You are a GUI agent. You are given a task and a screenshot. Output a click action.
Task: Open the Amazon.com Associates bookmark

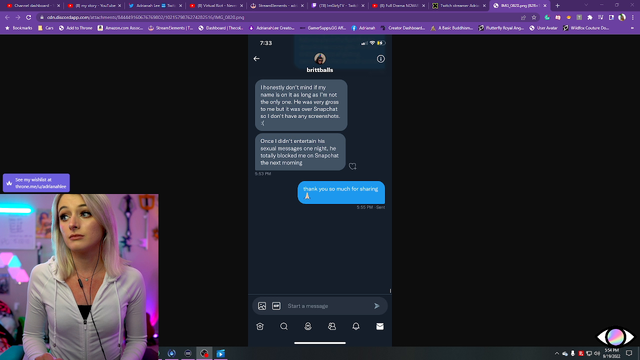coord(120,28)
